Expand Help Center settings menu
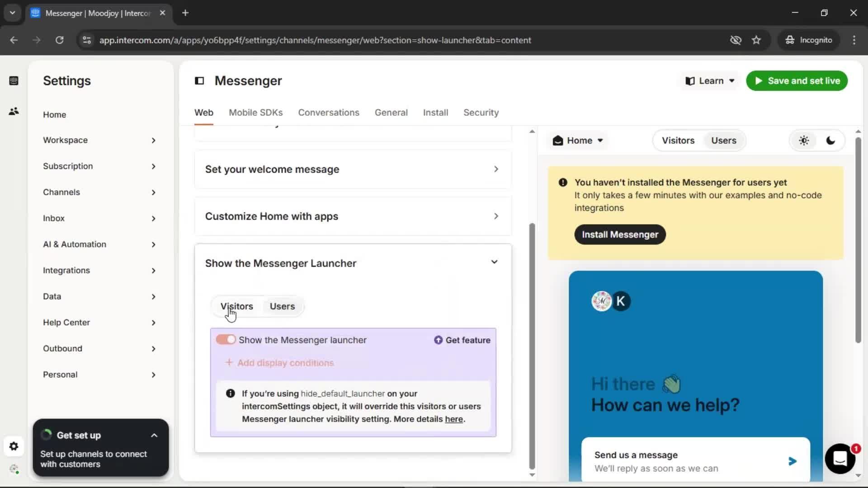Screen dimensions: 868x488 pos(99,323)
